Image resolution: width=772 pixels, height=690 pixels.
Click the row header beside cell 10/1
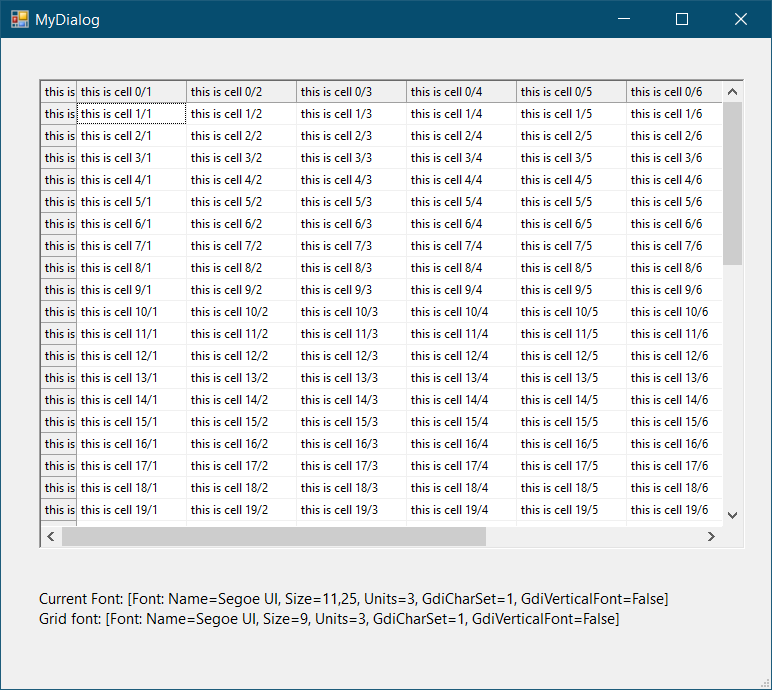click(x=59, y=312)
